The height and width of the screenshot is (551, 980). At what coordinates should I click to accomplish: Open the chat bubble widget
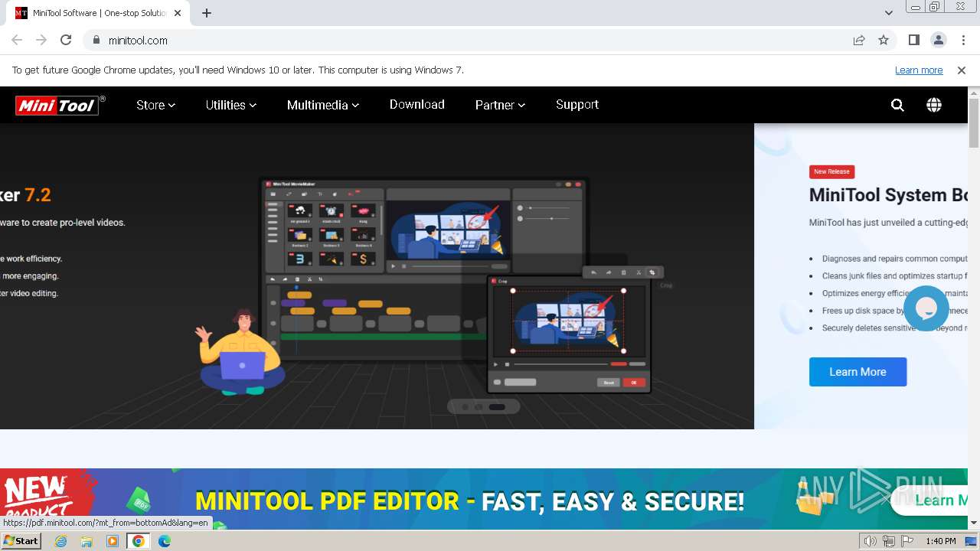pyautogui.click(x=926, y=308)
